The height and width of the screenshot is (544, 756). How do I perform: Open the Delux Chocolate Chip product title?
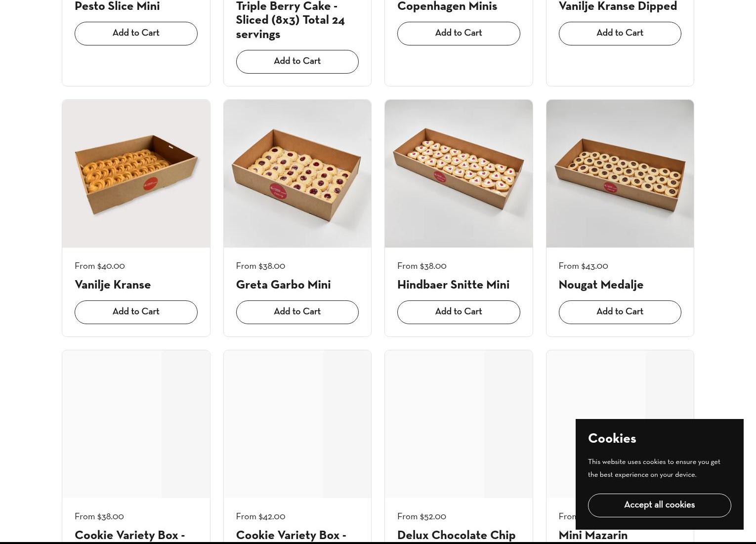click(456, 536)
